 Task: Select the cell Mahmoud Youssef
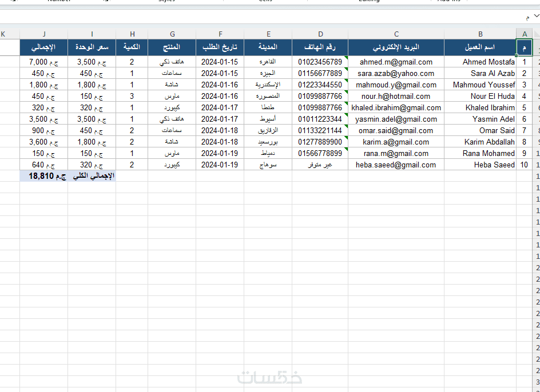tap(480, 85)
